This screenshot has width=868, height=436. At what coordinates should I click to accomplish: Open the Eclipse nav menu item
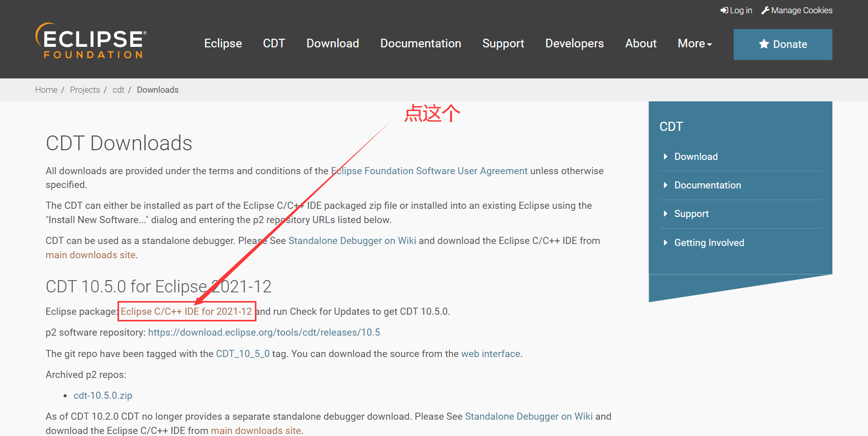tap(223, 44)
